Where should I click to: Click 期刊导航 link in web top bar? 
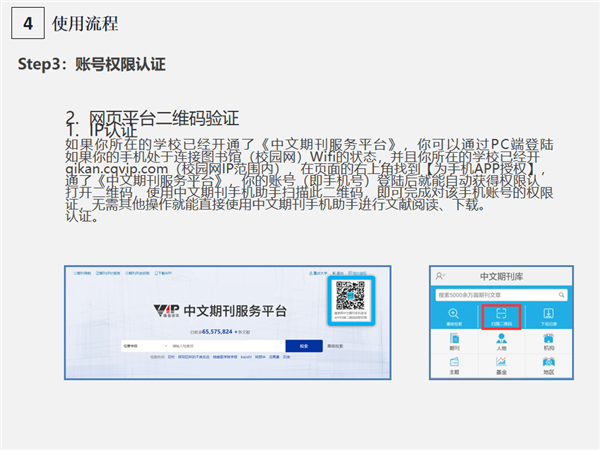click(82, 273)
